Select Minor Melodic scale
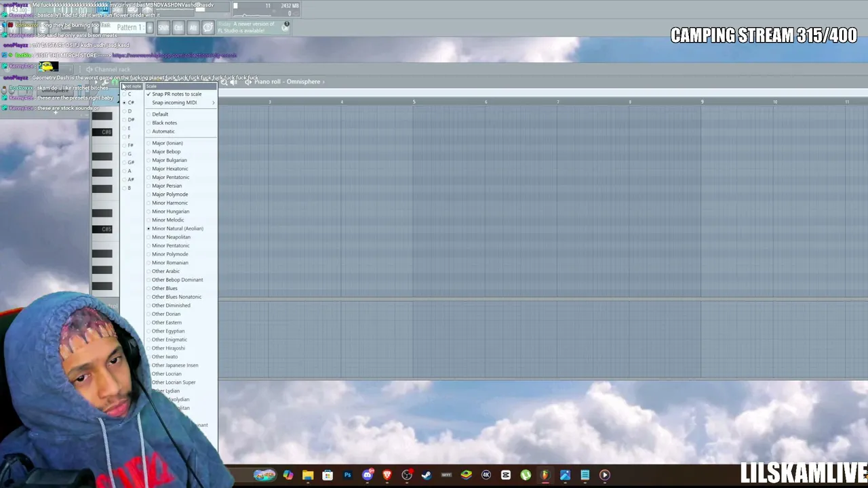This screenshot has height=488, width=868. (x=181, y=220)
